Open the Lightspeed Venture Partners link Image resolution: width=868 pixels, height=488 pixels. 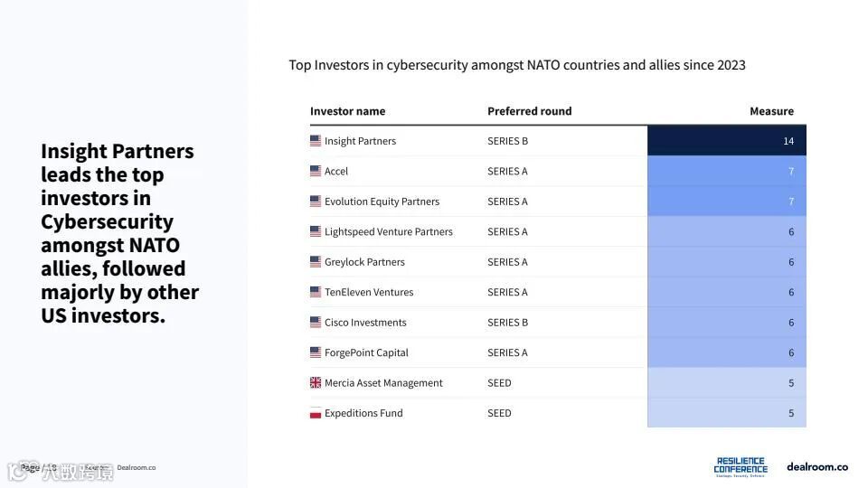pos(388,231)
